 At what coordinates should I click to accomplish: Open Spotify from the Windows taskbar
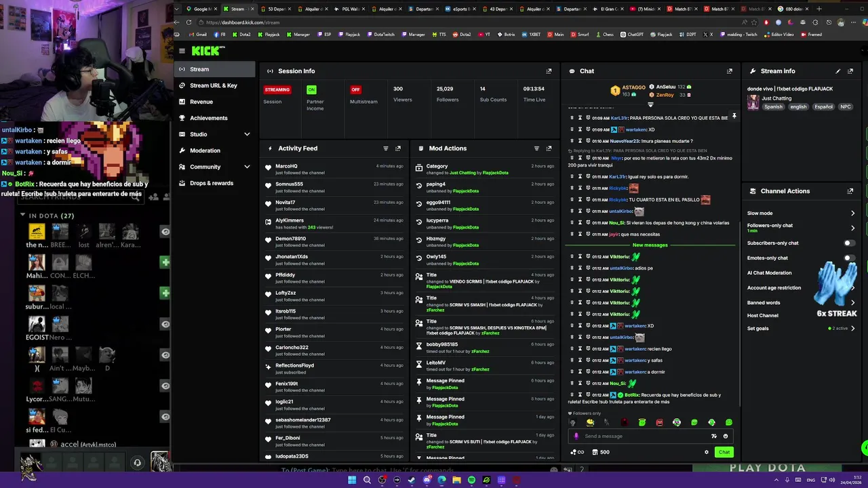coord(471,480)
